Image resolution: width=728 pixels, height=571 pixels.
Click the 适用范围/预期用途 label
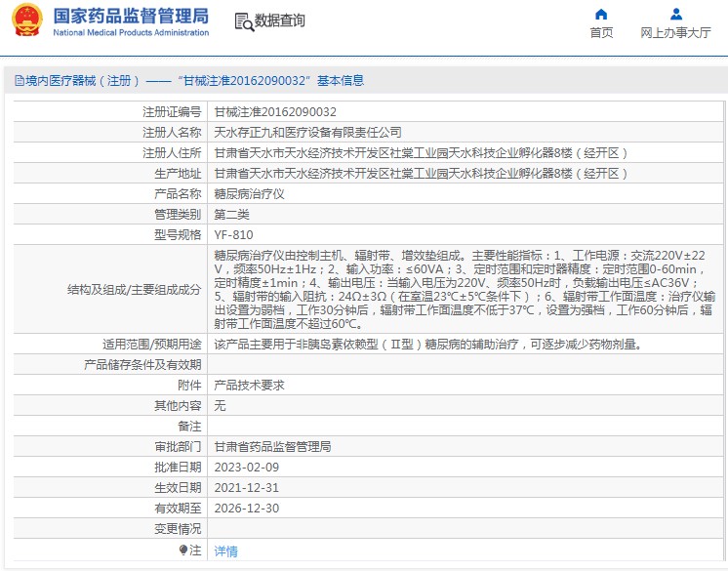pyautogui.click(x=152, y=344)
